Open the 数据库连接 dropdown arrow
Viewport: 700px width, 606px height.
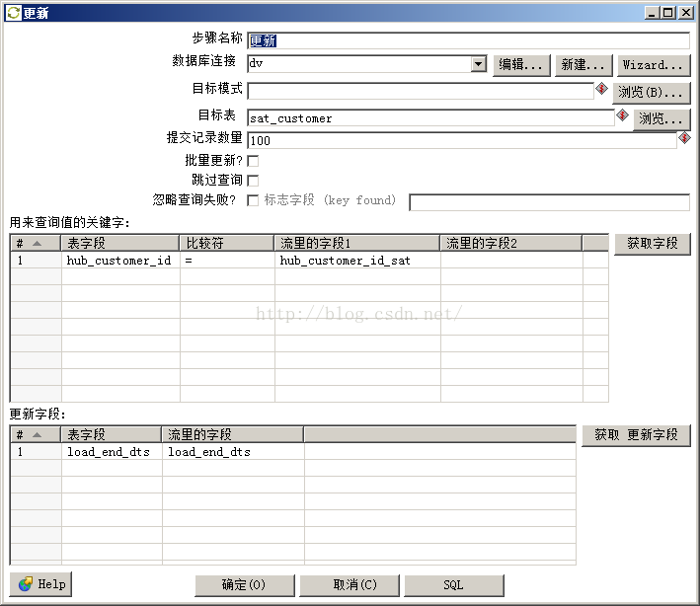click(478, 64)
